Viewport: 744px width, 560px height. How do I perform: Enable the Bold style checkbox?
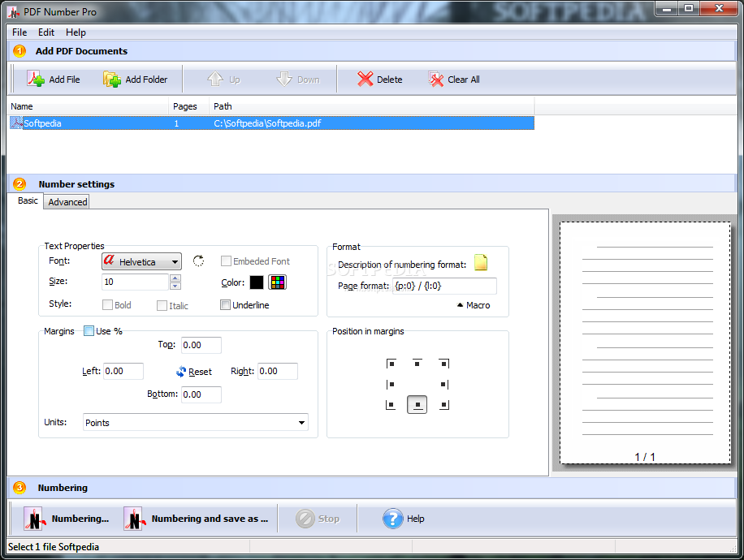coord(108,305)
